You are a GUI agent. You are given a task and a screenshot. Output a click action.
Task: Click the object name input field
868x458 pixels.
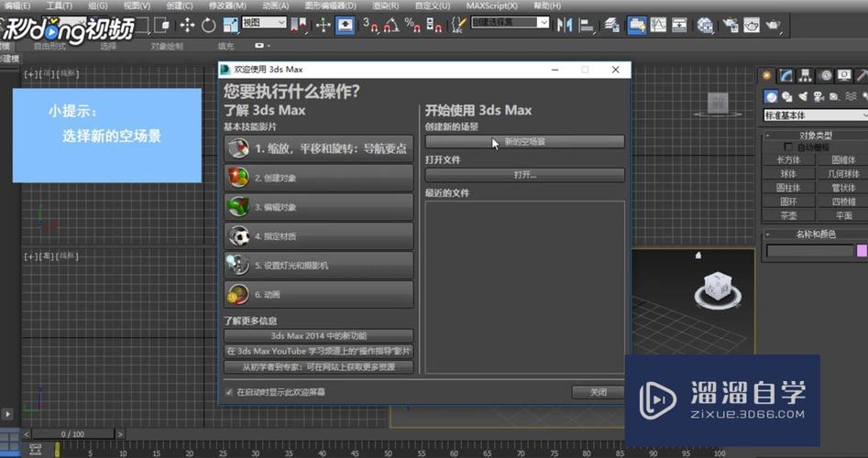810,251
